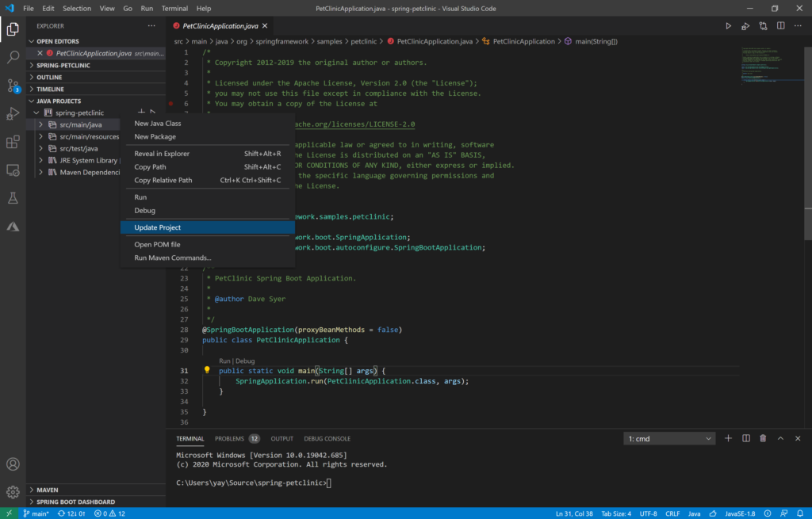Open the Extensions view

[11, 143]
